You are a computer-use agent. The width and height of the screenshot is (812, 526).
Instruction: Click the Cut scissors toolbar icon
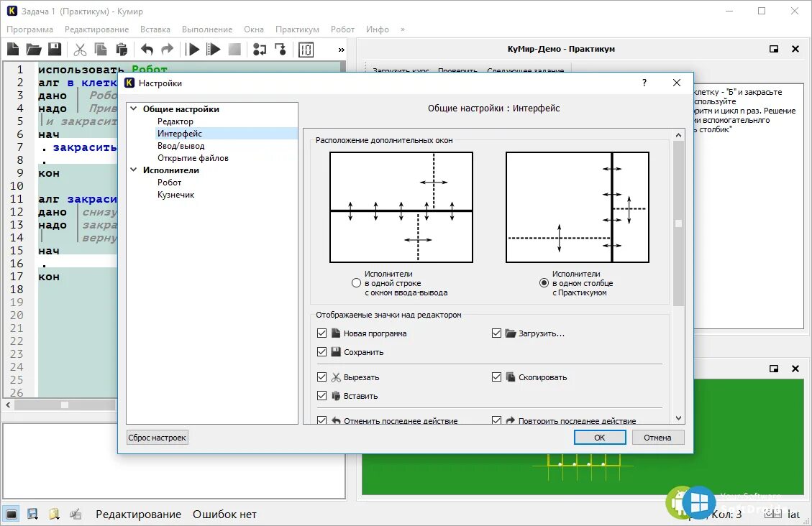pyautogui.click(x=80, y=49)
